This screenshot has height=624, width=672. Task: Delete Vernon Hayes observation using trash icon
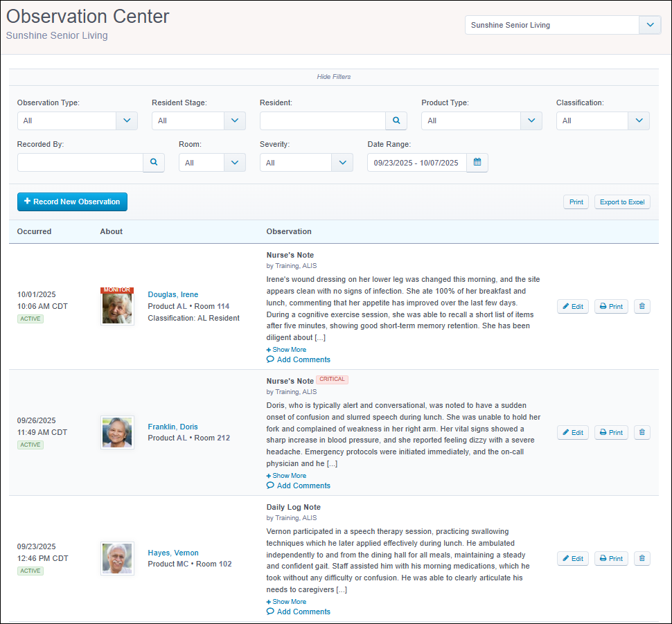coord(642,558)
